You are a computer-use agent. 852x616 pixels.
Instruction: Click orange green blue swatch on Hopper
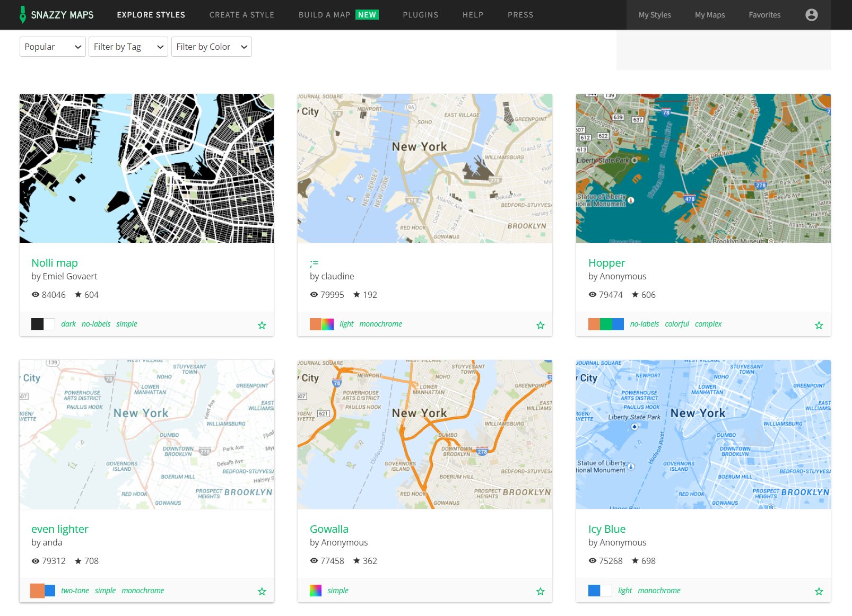(606, 324)
